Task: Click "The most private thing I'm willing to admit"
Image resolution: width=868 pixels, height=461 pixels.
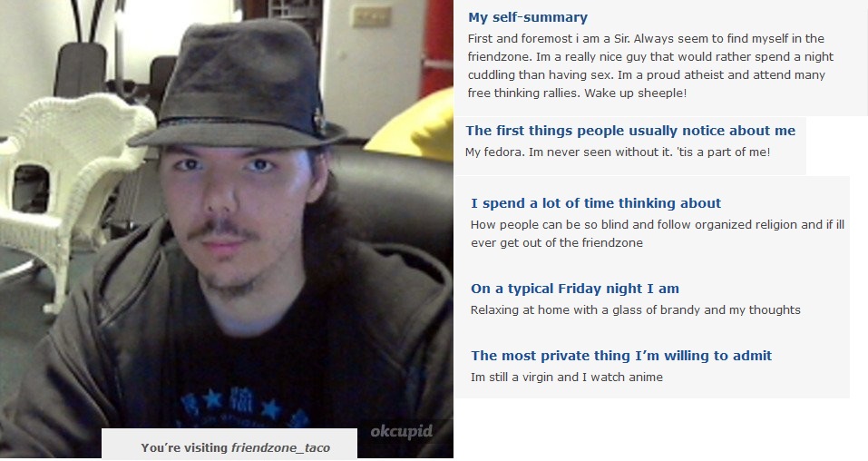Action: pyautogui.click(x=621, y=356)
